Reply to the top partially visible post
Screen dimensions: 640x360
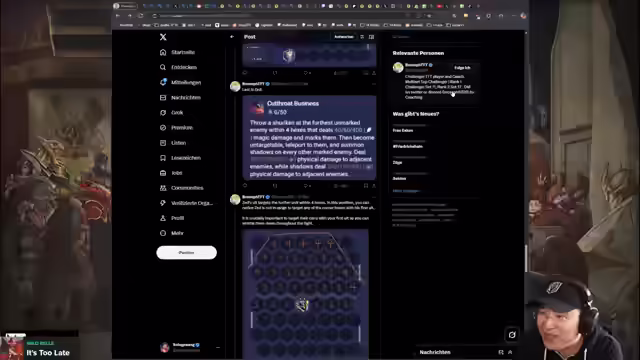pos(245,73)
